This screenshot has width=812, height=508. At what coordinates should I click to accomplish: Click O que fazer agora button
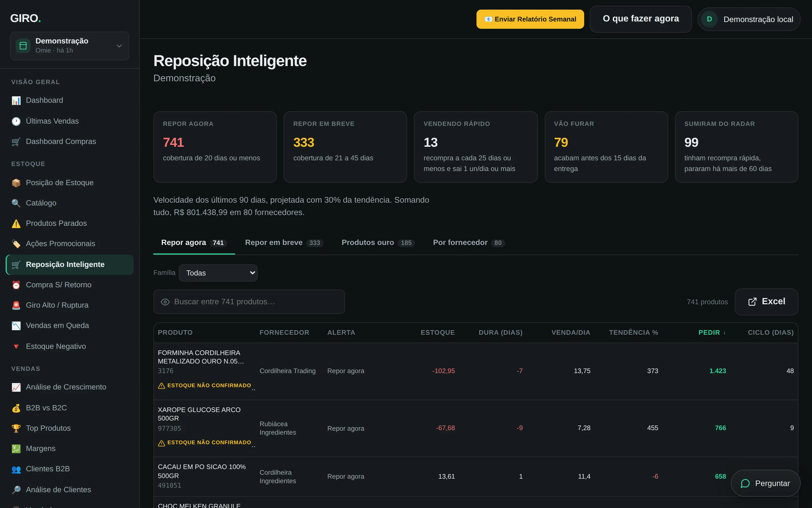click(x=641, y=19)
